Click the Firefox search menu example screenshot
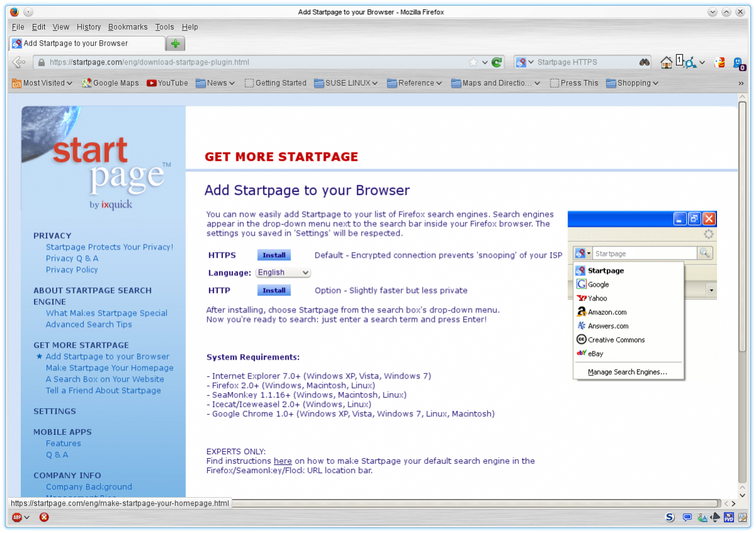The image size is (756, 533). [x=642, y=295]
